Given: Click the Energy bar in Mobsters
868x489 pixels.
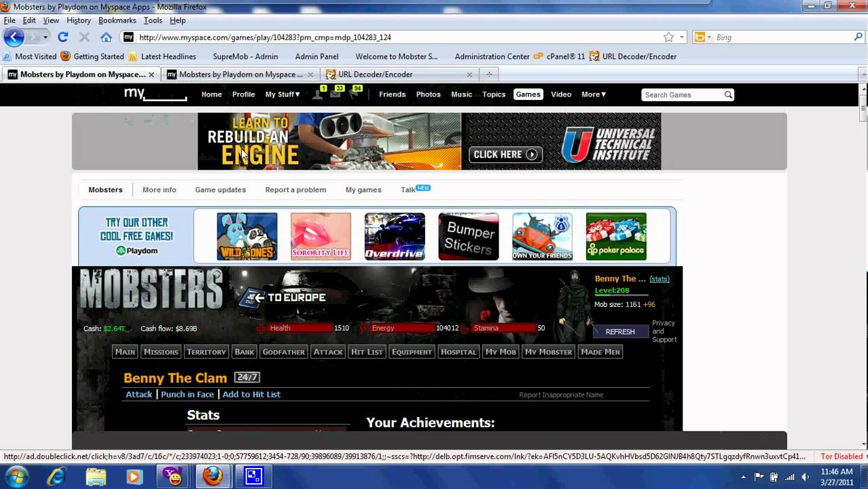Looking at the screenshot, I should click(x=402, y=329).
